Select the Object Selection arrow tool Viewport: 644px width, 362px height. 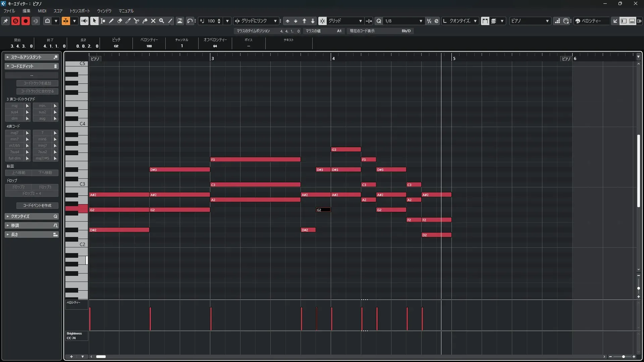(94, 21)
